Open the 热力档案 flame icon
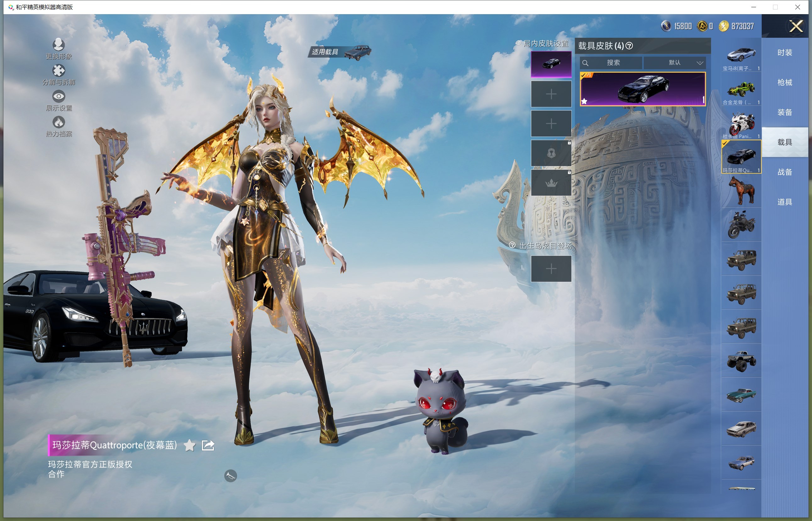This screenshot has height=521, width=812. tap(58, 122)
